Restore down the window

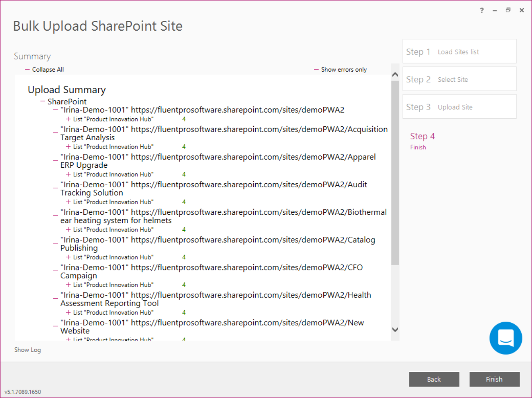coord(508,10)
